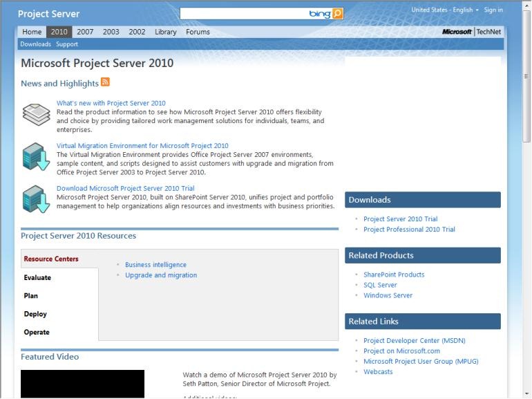The width and height of the screenshot is (532, 399).
Task: Open the Support submenu item
Action: [67, 44]
